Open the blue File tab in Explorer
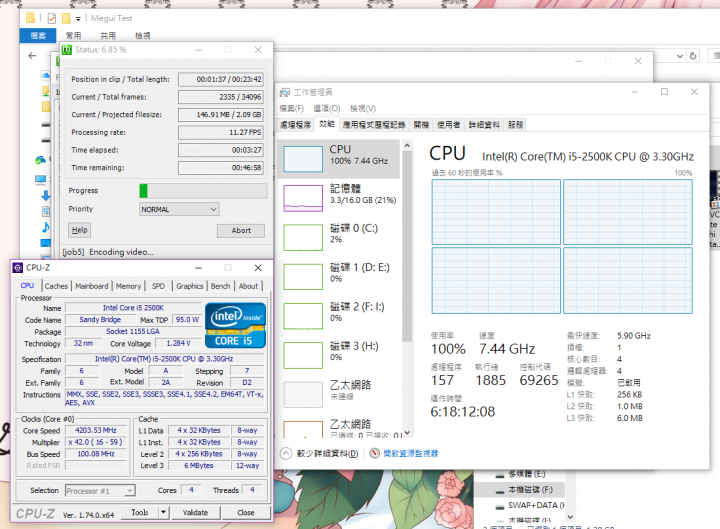This screenshot has width=720, height=529. 38,35
